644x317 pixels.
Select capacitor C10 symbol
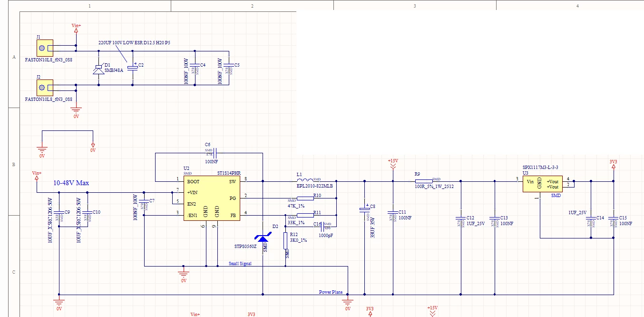87,212
